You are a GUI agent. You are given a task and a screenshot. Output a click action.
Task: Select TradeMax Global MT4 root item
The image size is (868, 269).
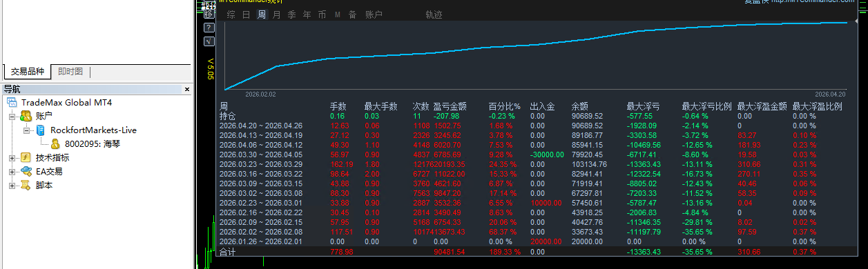[x=66, y=102]
